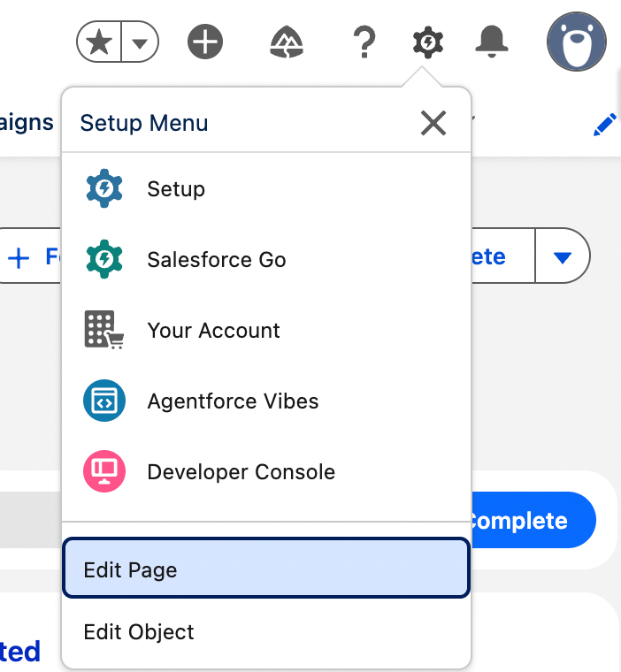The width and height of the screenshot is (621, 672).
Task: Toggle the Setup gear icon
Action: 428,42
